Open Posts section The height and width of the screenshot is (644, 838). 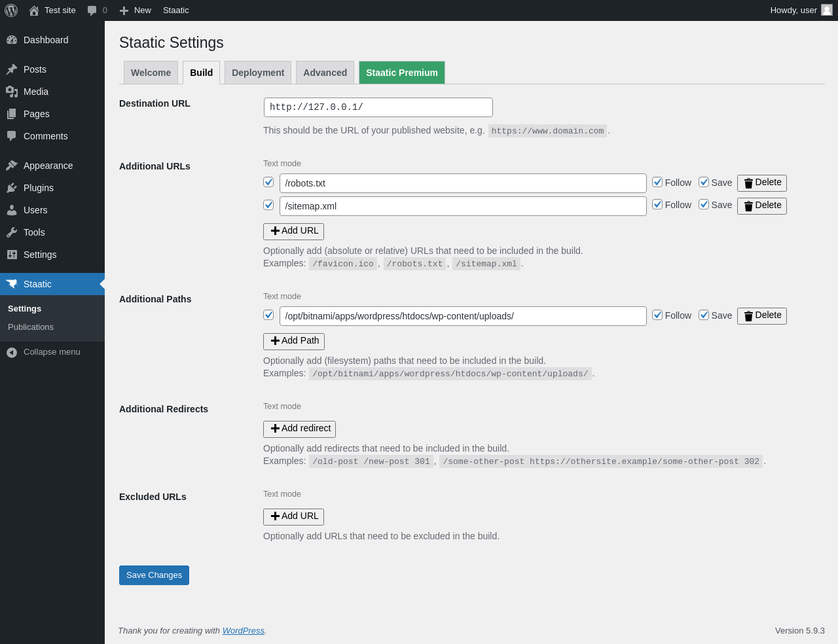coord(52,69)
